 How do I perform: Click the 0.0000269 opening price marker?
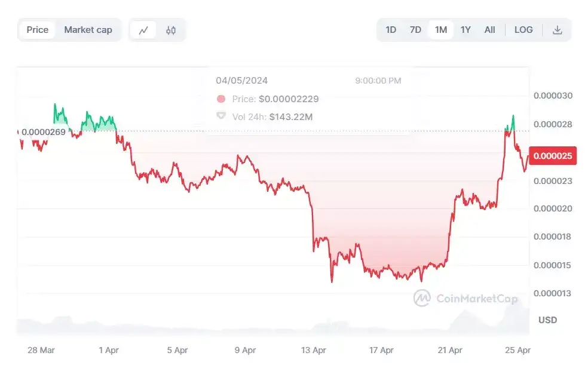44,132
